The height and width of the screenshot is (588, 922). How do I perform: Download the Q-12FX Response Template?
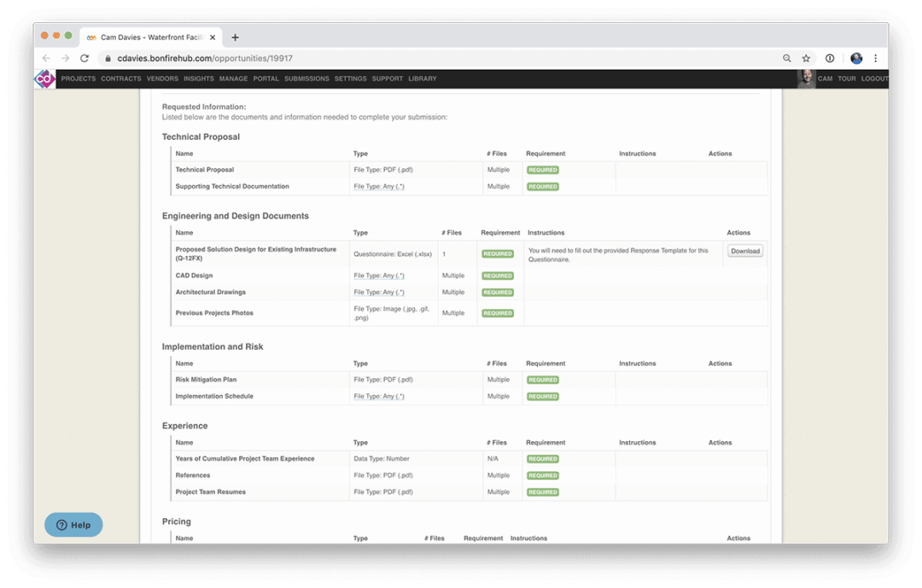point(744,251)
